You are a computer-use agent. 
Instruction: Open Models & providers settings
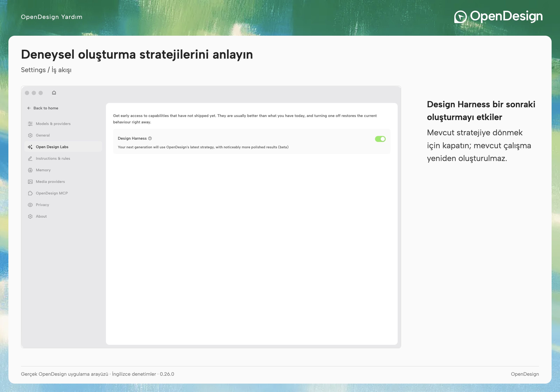tap(63, 124)
